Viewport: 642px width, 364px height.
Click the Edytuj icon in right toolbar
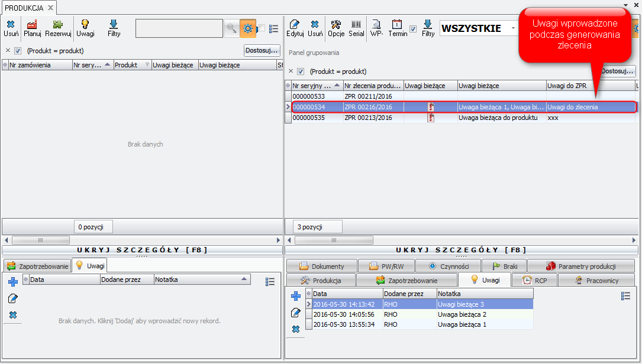(295, 25)
